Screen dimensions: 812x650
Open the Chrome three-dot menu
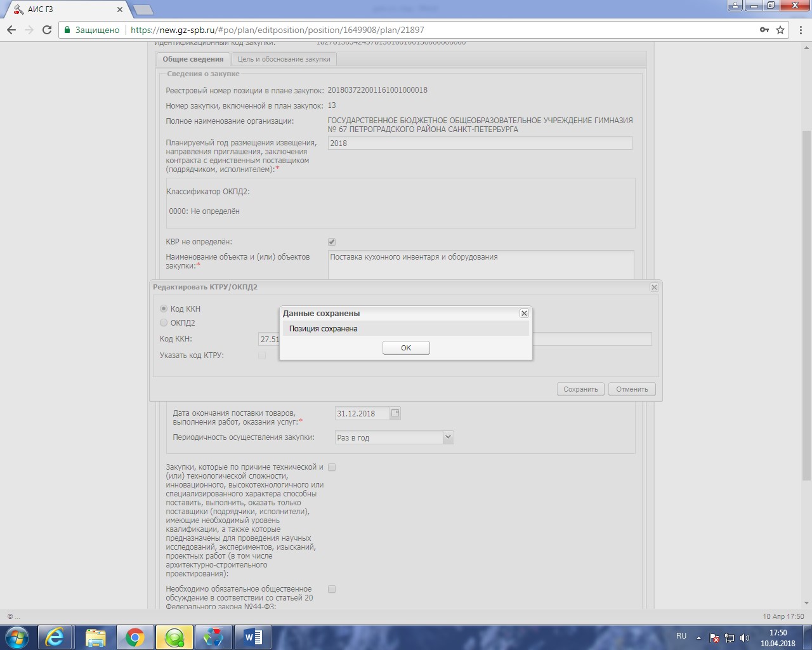pos(800,30)
